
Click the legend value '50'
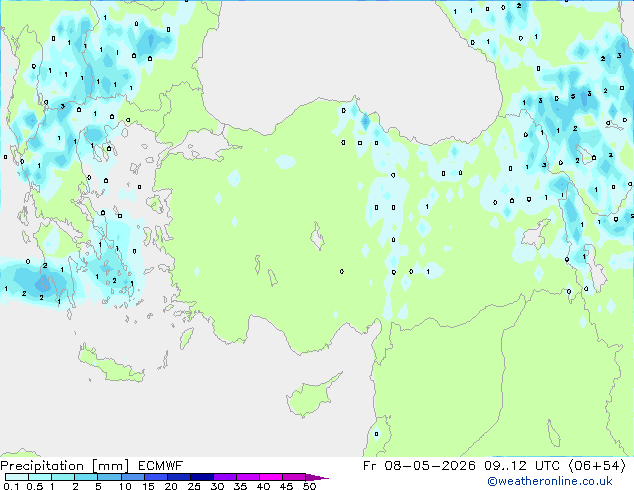pos(309,486)
